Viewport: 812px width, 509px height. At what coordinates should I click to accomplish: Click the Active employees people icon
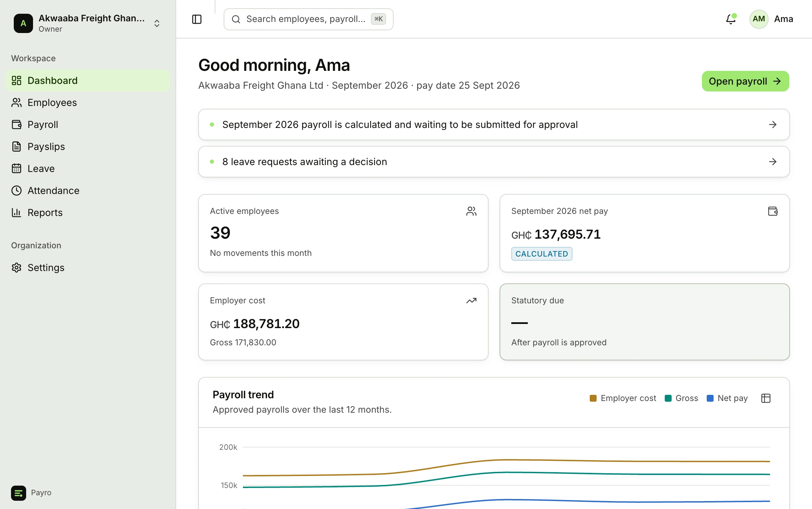coord(471,211)
